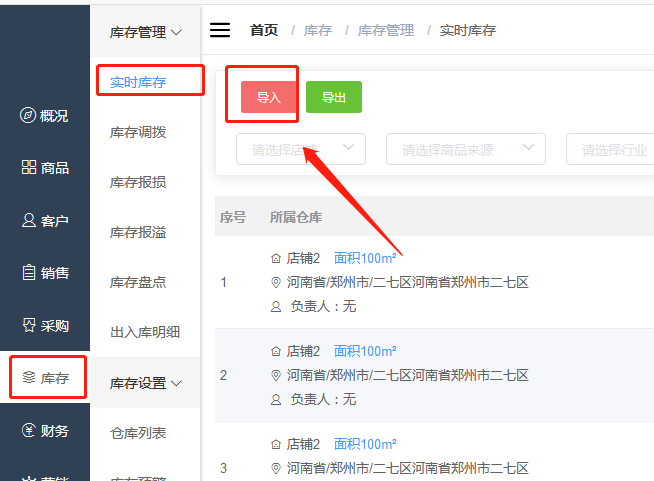Click the house icon in row 2
Image resolution: width=654 pixels, height=481 pixels.
276,352
